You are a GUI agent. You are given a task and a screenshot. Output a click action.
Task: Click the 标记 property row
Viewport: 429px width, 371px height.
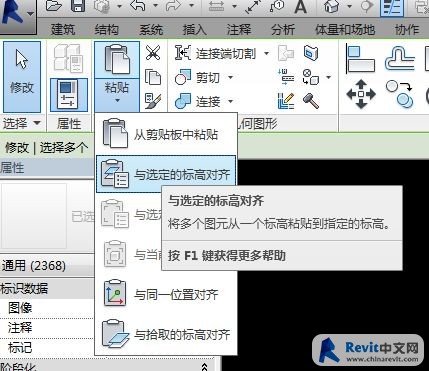pyautogui.click(x=47, y=348)
